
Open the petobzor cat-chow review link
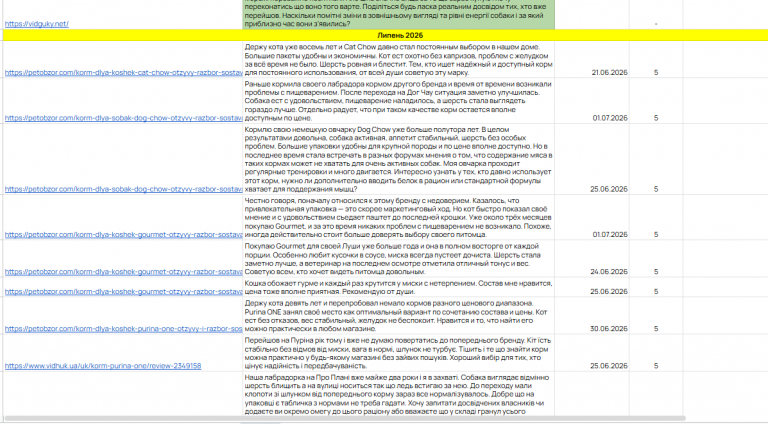[x=123, y=72]
